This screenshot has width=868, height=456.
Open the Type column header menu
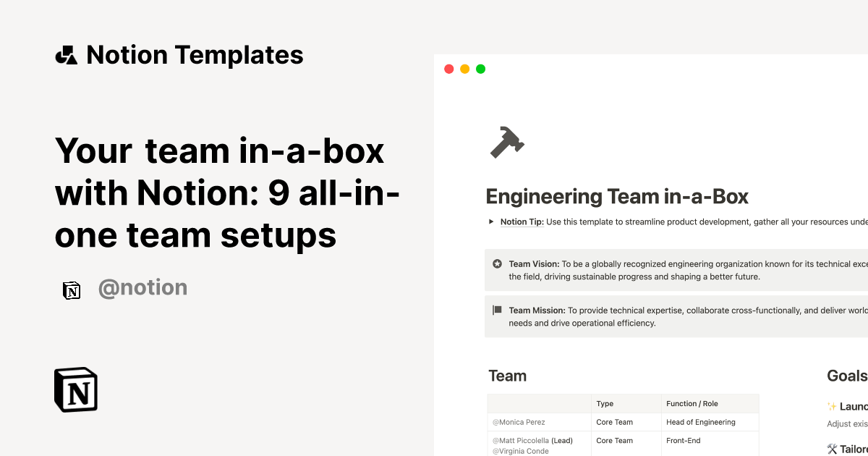[x=605, y=403]
